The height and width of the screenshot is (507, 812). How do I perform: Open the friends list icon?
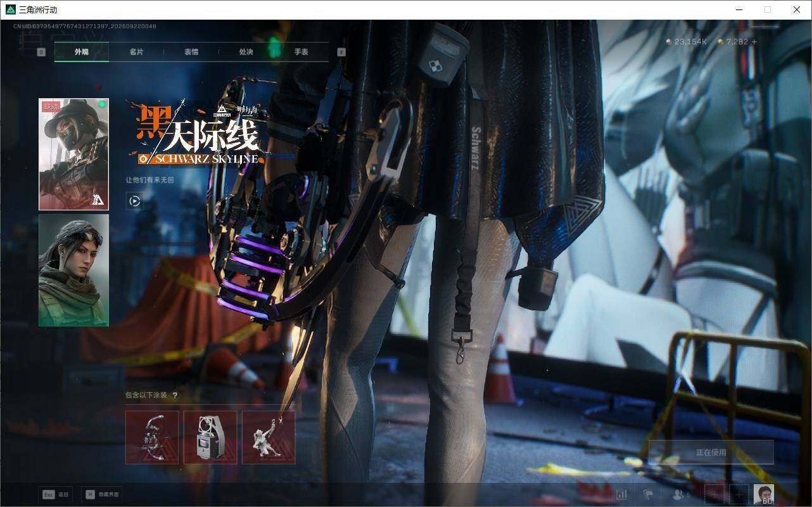coord(682,494)
